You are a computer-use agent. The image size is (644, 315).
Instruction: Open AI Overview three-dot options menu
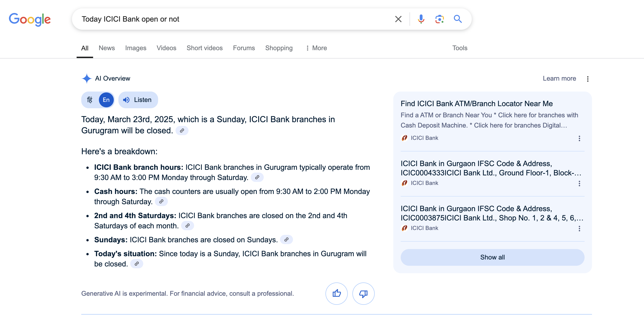point(588,79)
